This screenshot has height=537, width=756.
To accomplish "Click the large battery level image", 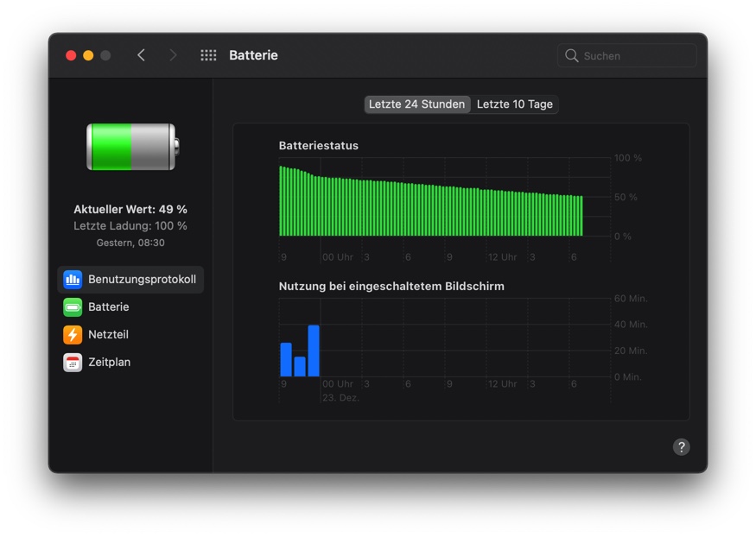I will [x=132, y=147].
